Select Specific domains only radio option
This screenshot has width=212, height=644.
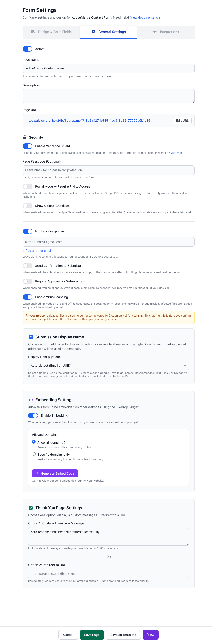pos(34,454)
